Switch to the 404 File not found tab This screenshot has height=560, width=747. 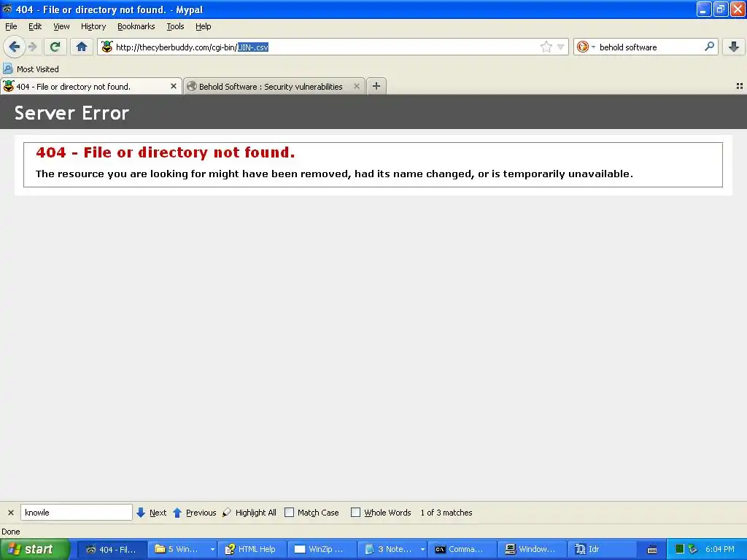pyautogui.click(x=91, y=86)
